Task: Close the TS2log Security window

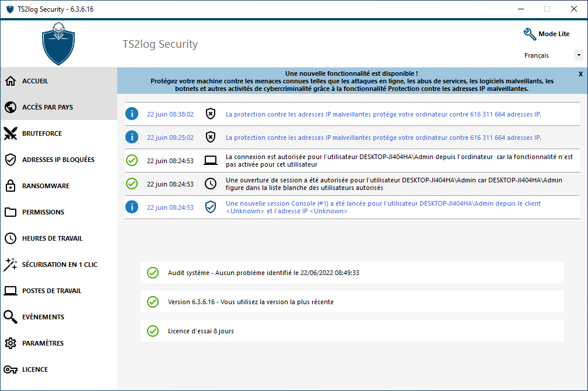Action: 574,9
